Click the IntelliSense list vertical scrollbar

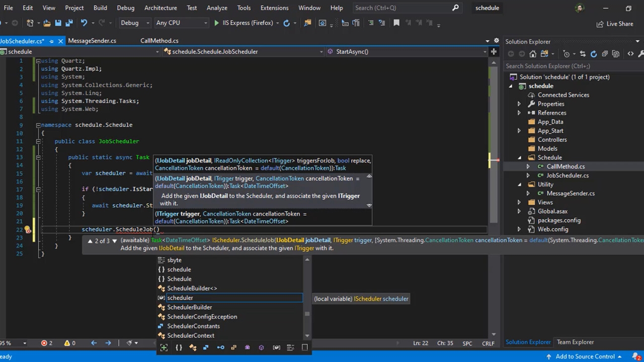click(x=307, y=297)
